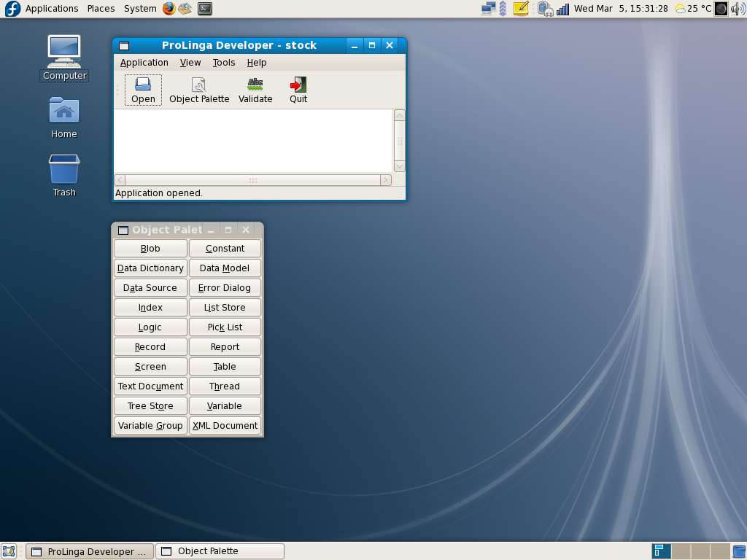Click the vertical scrollbar down arrow
Screen dimensions: 747x560
tap(399, 166)
